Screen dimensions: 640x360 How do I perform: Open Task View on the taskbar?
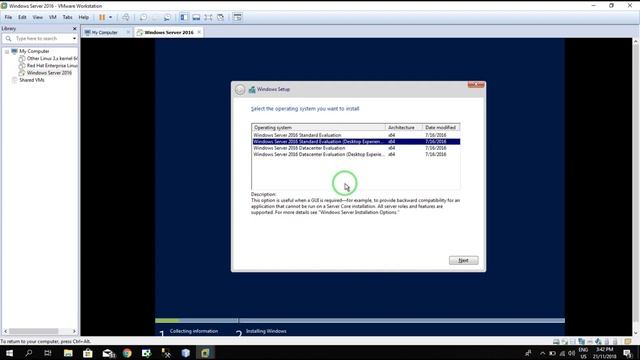point(48,353)
